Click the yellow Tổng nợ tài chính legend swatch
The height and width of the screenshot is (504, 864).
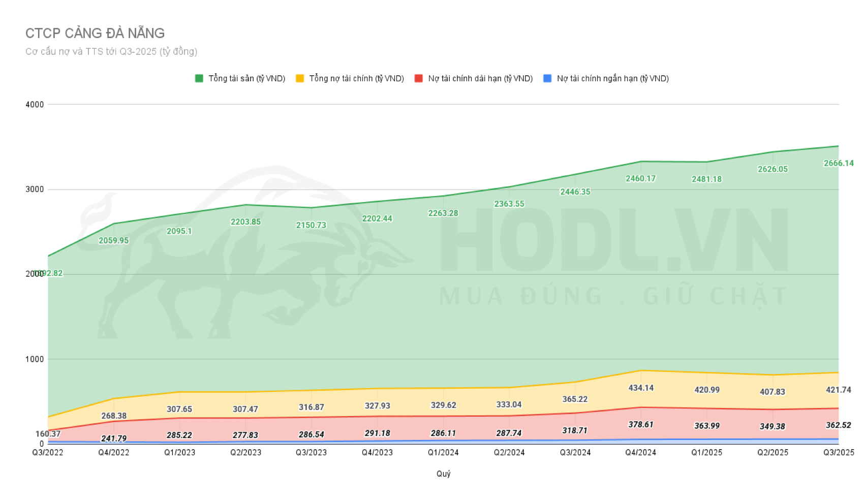click(x=300, y=78)
